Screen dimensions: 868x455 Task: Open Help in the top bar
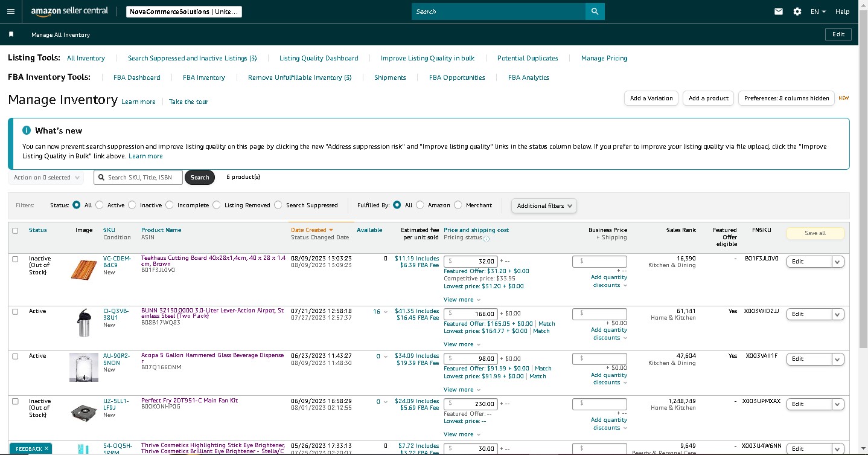click(x=842, y=11)
